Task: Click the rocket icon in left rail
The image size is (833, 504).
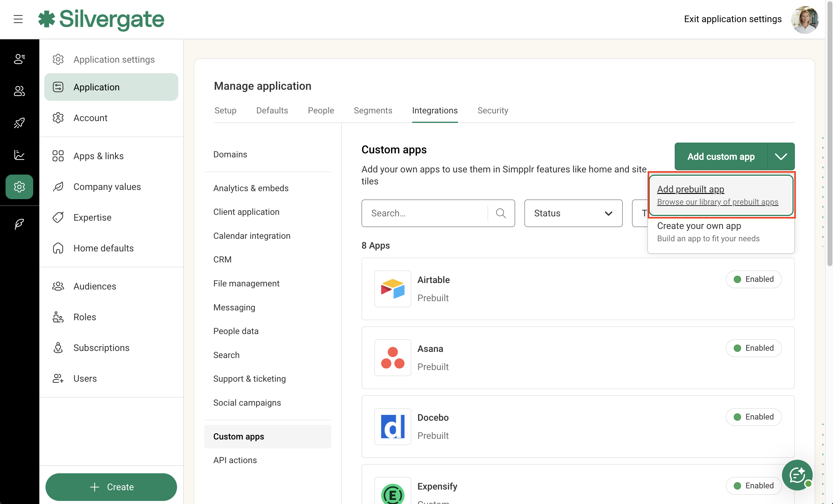Action: (x=19, y=123)
